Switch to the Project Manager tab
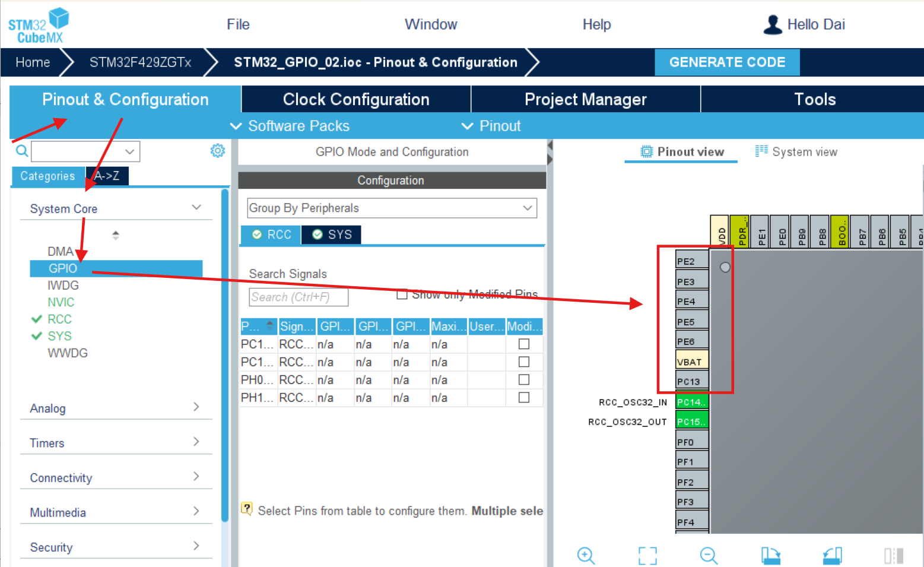Viewport: 924px width, 567px height. click(586, 99)
